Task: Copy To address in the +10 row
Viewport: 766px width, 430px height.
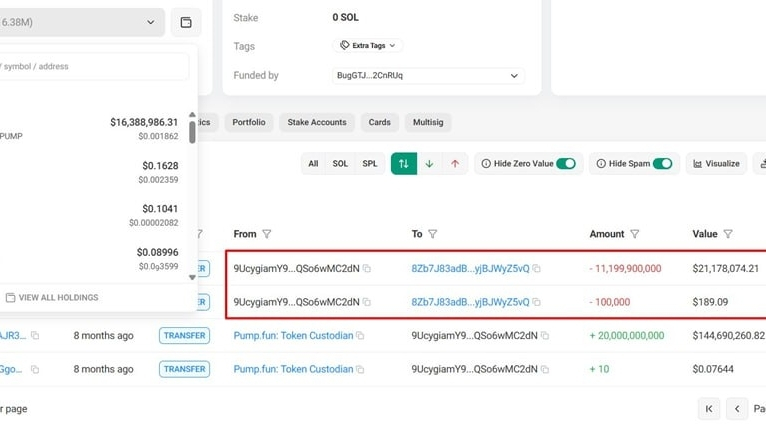Action: (545, 369)
